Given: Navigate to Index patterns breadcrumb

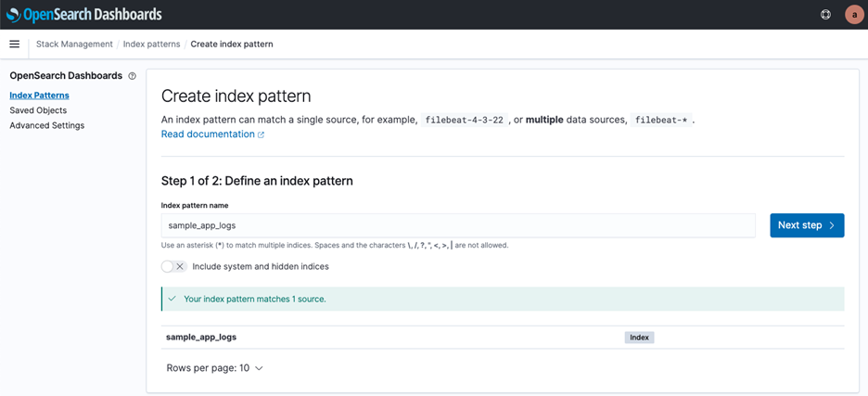Looking at the screenshot, I should click(x=151, y=44).
